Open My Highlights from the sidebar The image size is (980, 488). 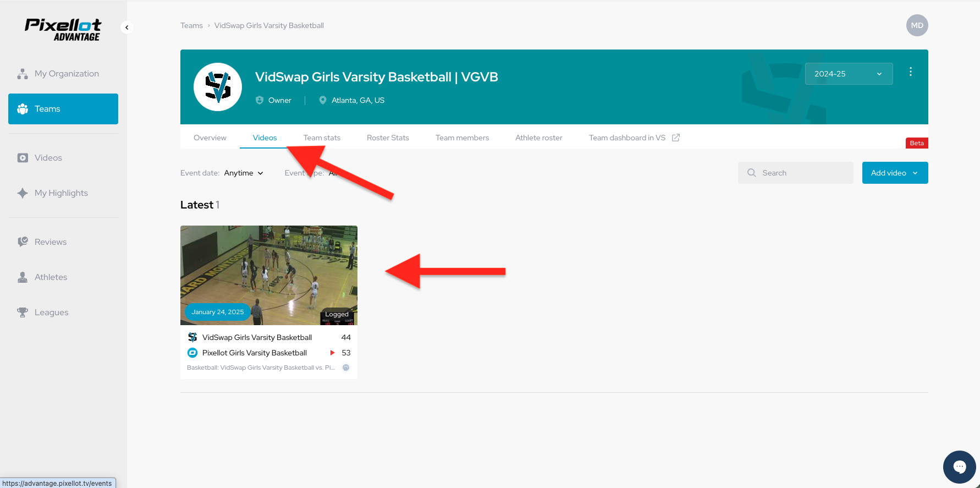(x=60, y=193)
